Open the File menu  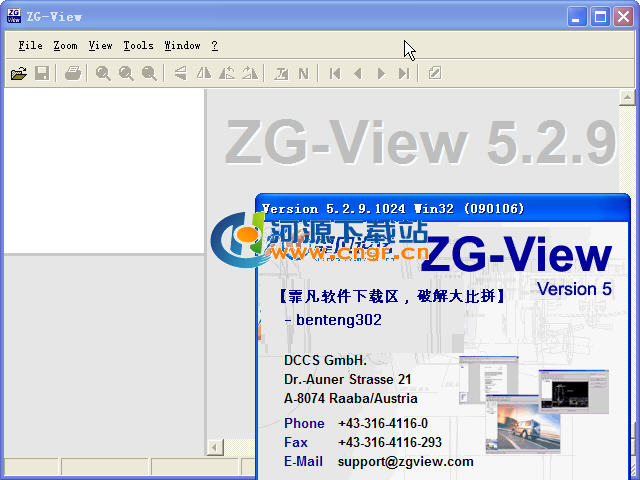(x=30, y=45)
